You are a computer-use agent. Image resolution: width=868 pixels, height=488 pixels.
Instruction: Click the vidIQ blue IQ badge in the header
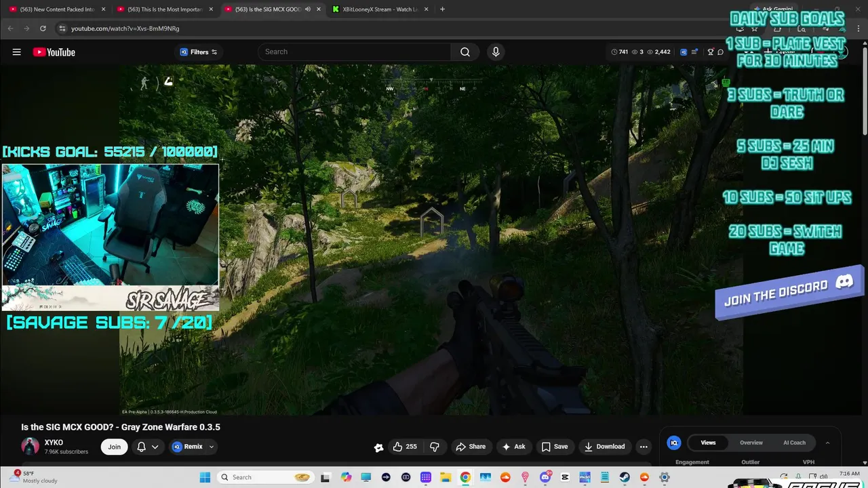tap(684, 52)
